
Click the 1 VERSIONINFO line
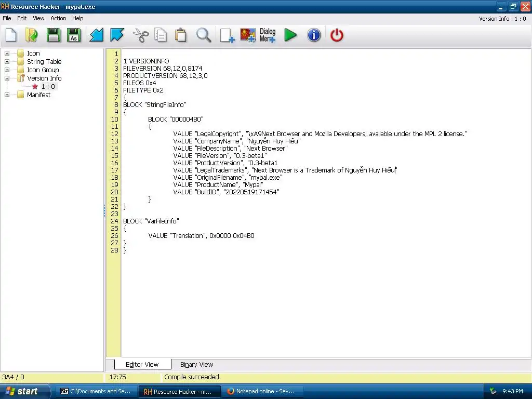point(146,61)
